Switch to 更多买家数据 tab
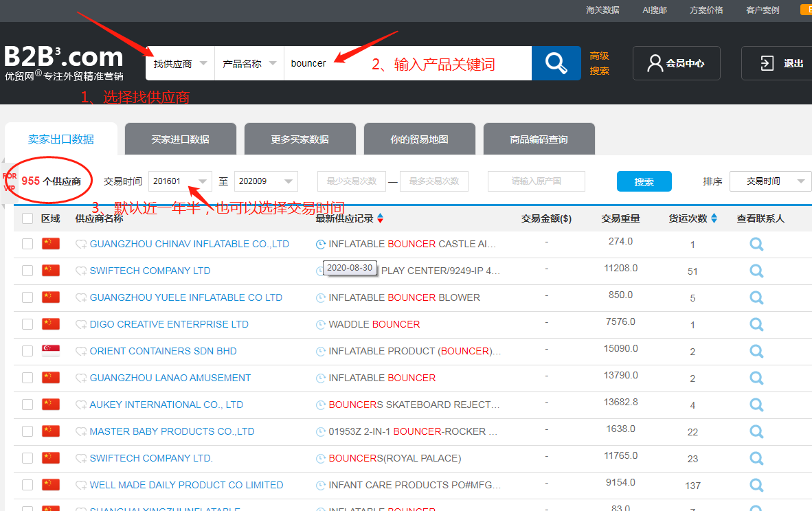The image size is (812, 511). click(x=300, y=139)
